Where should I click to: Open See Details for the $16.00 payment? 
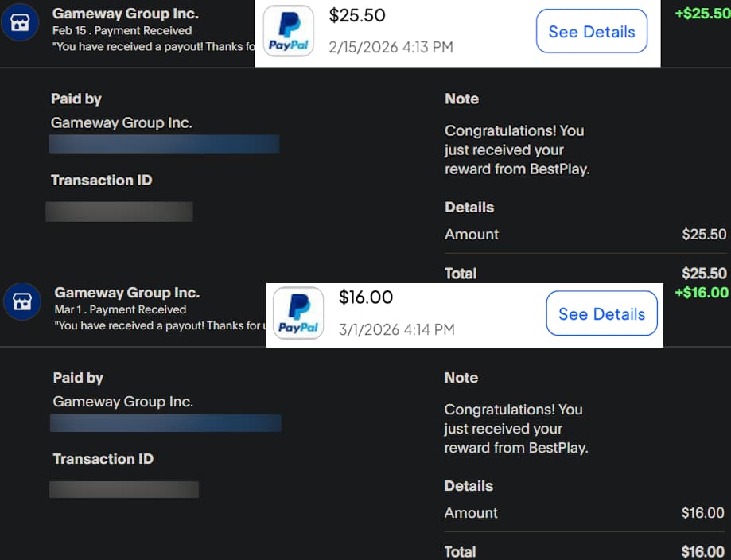(x=601, y=314)
